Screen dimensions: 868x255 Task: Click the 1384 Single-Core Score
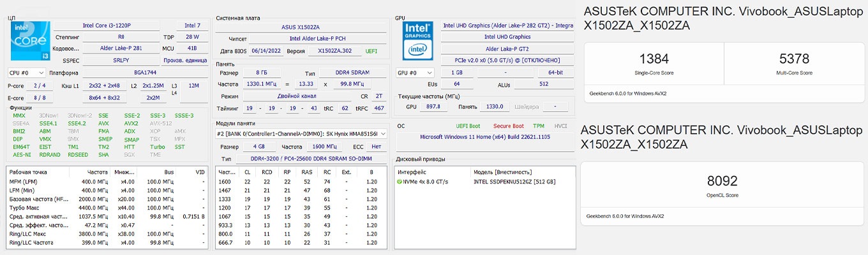pyautogui.click(x=654, y=59)
